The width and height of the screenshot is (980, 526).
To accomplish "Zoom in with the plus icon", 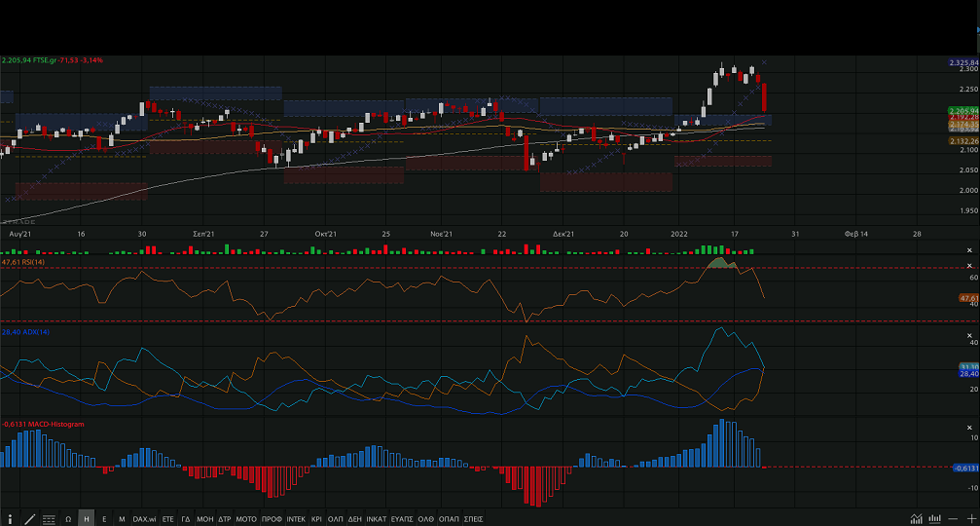I will coord(971,519).
